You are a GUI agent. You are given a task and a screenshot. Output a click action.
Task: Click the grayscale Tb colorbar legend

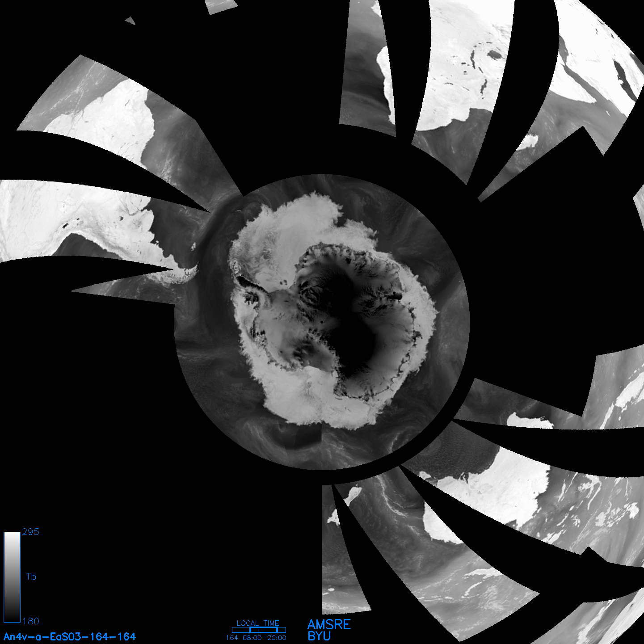pyautogui.click(x=12, y=577)
